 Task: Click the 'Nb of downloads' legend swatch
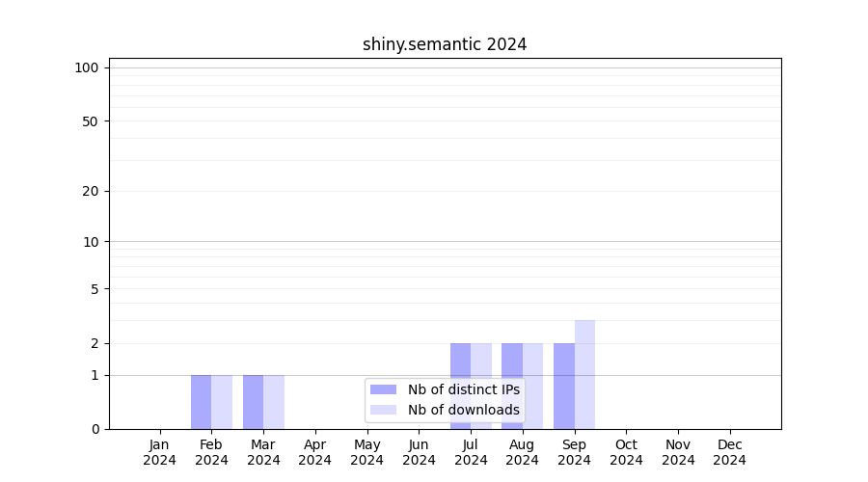[x=383, y=410]
